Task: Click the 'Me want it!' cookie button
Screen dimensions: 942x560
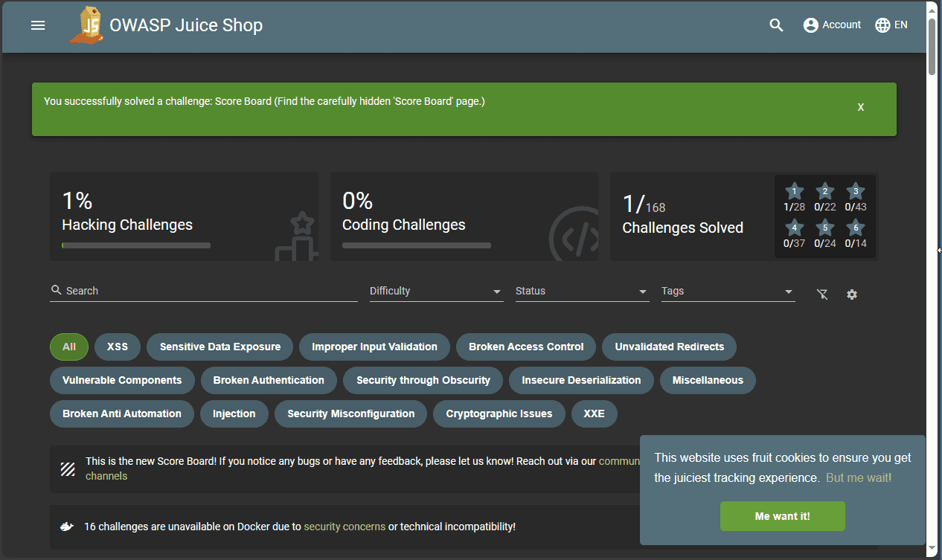Action: tap(782, 516)
